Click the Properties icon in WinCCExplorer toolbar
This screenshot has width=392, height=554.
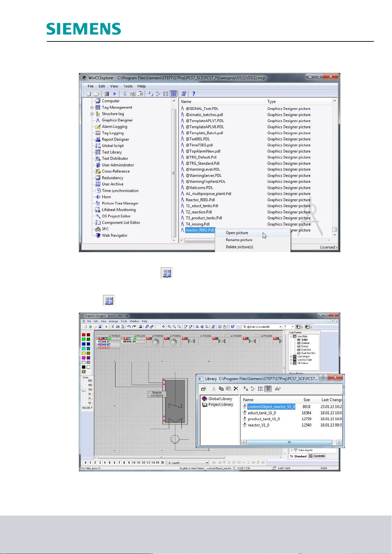(x=184, y=94)
